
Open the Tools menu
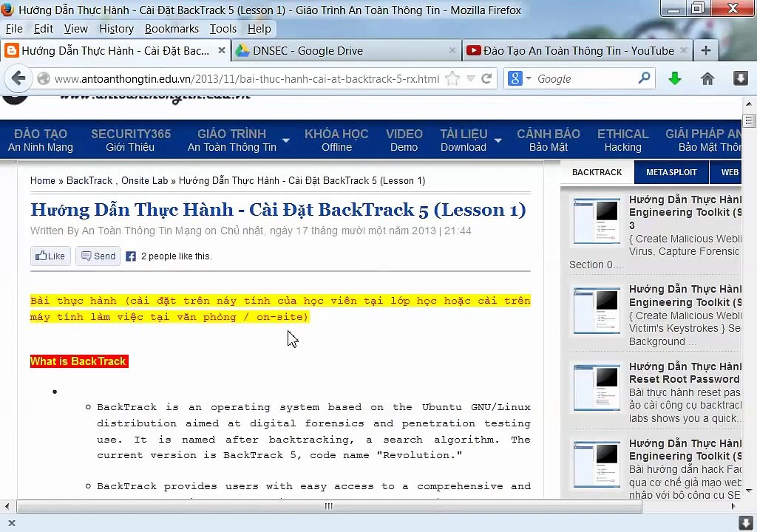click(223, 29)
